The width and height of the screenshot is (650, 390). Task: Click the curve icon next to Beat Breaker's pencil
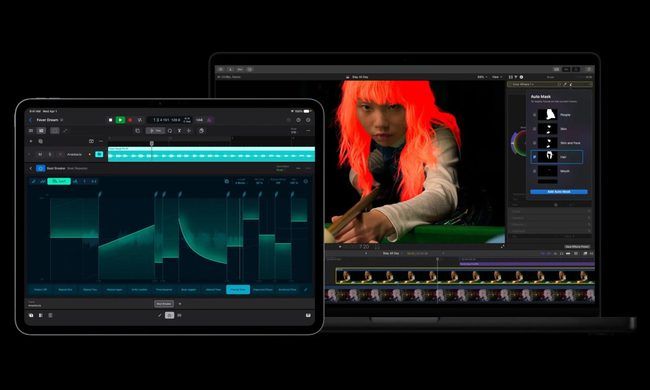click(x=42, y=181)
